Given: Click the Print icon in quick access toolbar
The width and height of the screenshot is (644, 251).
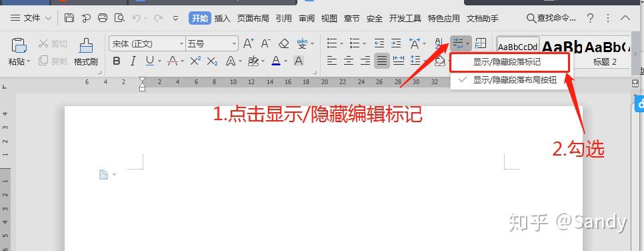Looking at the screenshot, I should [x=103, y=18].
